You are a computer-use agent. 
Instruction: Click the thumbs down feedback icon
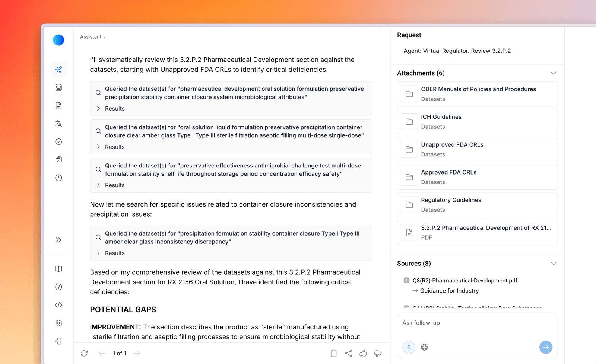point(378,353)
